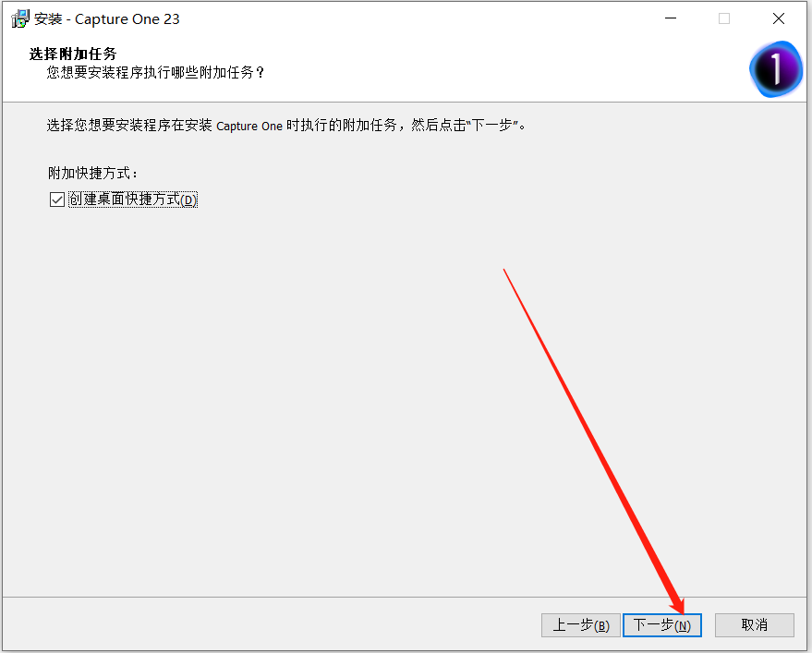Continue with the 下一步(N) button
Image resolution: width=812 pixels, height=653 pixels.
coord(661,625)
